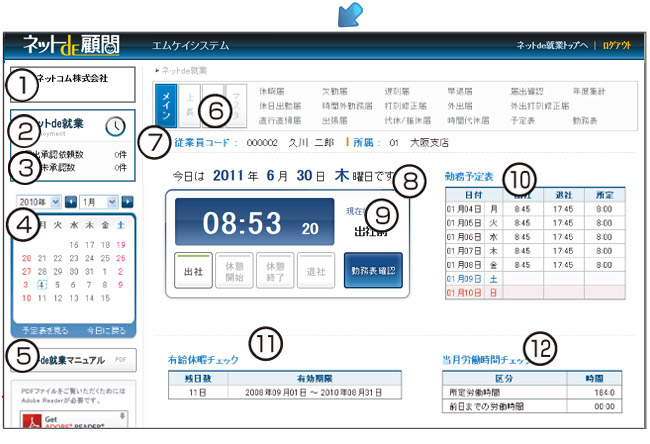Select the 上長 tab
This screenshot has width=650, height=444.
[x=189, y=106]
